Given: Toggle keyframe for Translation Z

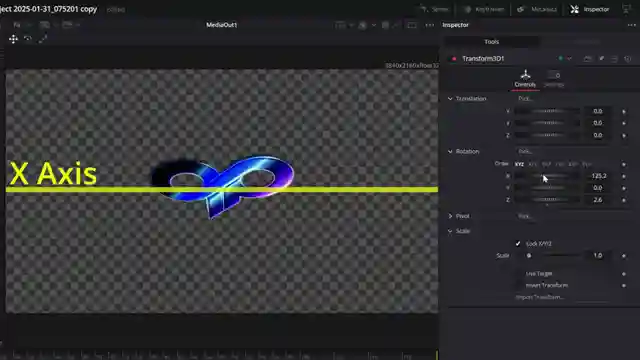Looking at the screenshot, I should [624, 136].
